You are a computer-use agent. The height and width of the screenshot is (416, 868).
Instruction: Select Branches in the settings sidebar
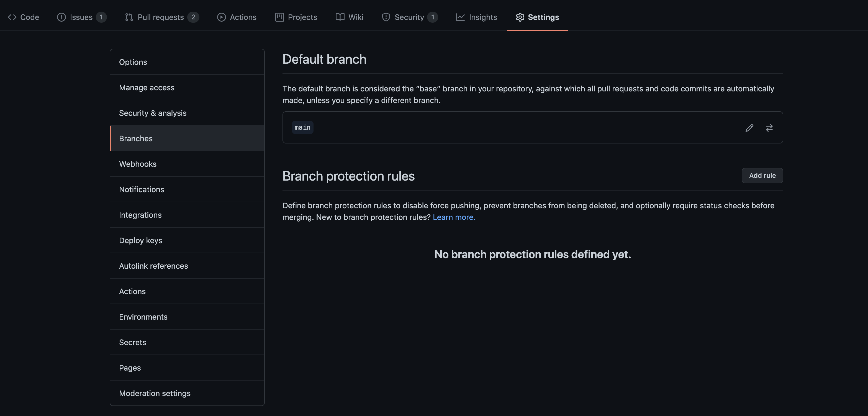[x=136, y=138]
